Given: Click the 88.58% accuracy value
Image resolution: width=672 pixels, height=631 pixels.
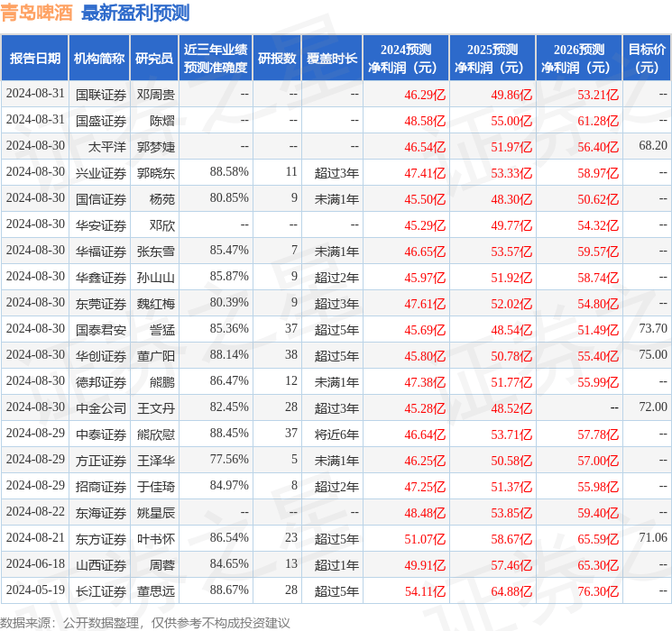Looking at the screenshot, I should 229,172.
